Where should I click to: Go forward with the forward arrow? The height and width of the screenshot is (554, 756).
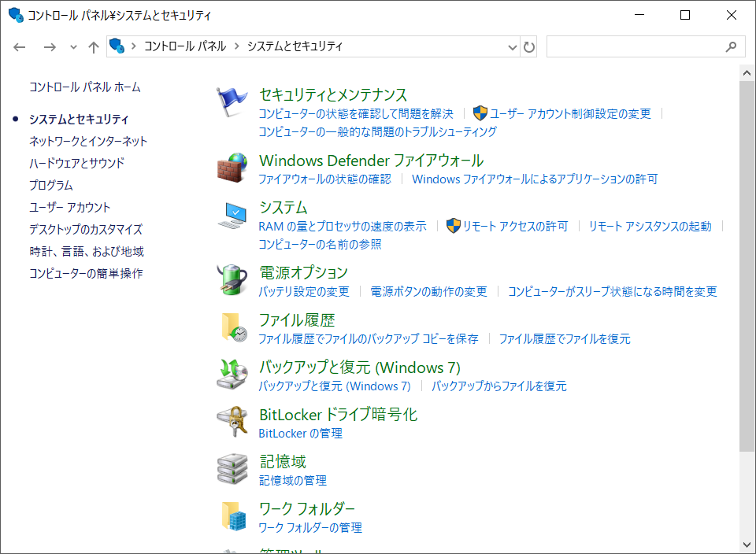(x=50, y=46)
